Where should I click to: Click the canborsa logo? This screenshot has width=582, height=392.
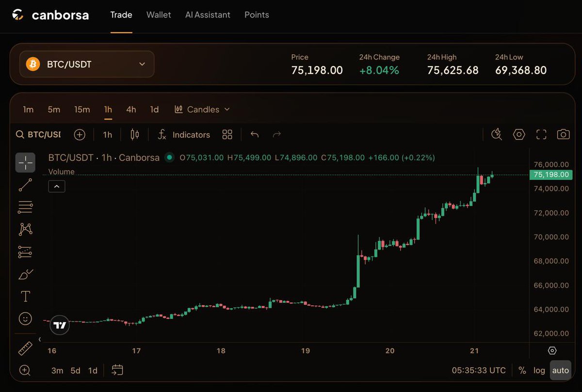(50, 15)
